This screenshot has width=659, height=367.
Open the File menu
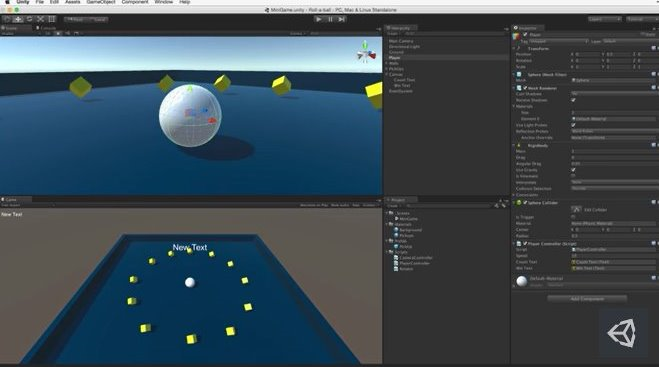coord(40,2)
